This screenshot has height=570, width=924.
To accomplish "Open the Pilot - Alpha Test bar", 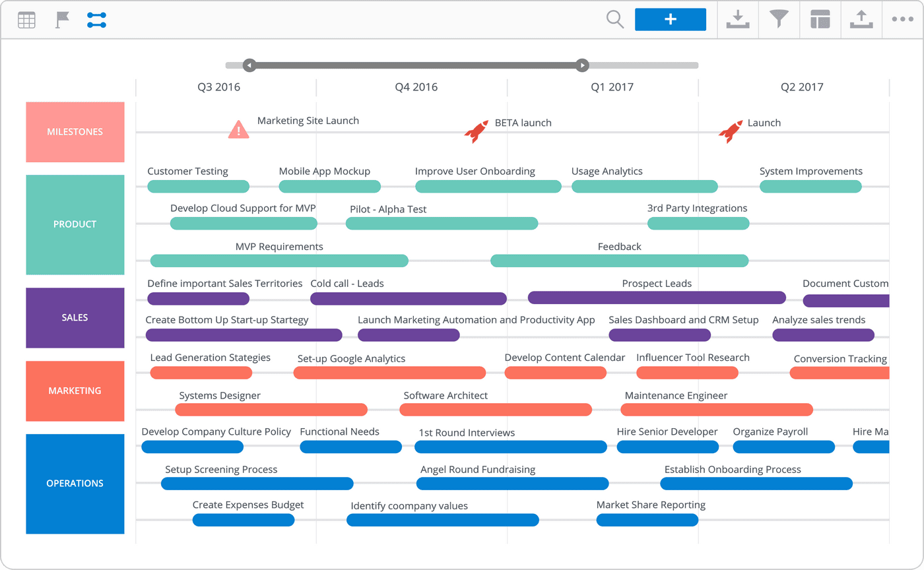I will tap(442, 224).
